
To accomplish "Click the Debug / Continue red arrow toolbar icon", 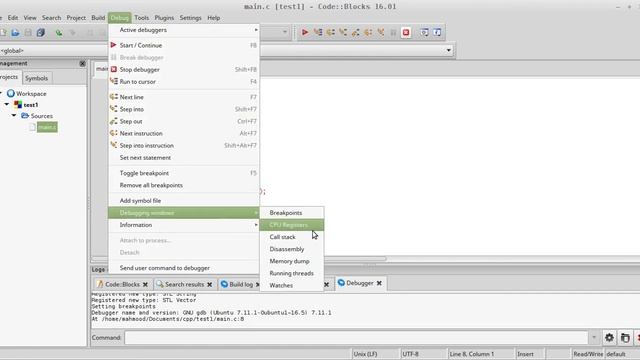I will [x=305, y=32].
